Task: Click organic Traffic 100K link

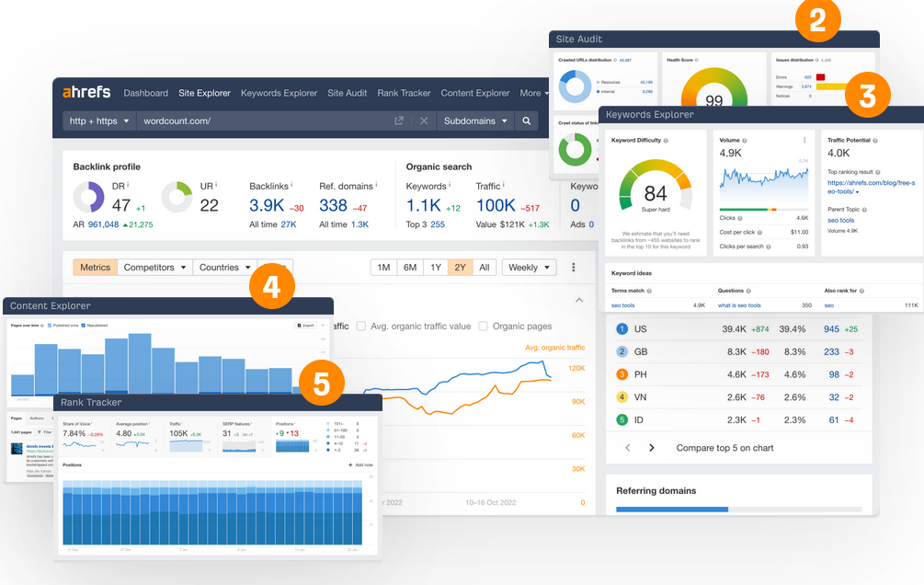Action: [x=496, y=205]
